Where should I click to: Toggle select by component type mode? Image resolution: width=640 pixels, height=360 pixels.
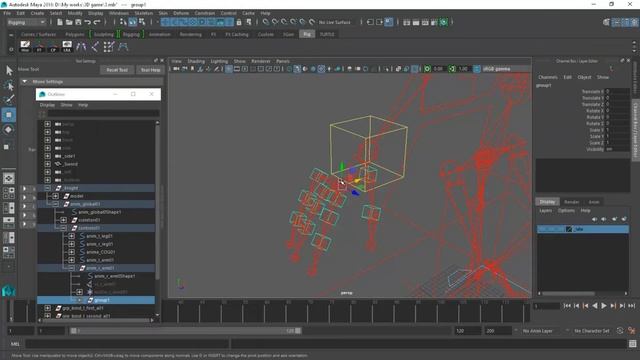142,22
